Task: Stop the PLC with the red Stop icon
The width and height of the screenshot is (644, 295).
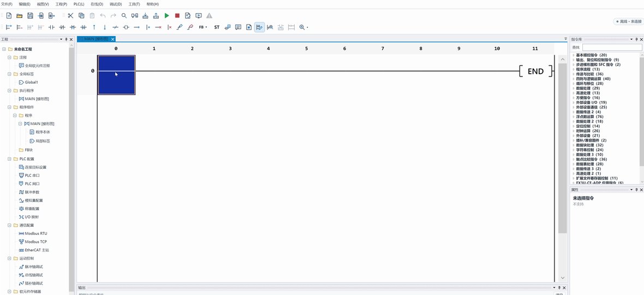Action: point(177,16)
